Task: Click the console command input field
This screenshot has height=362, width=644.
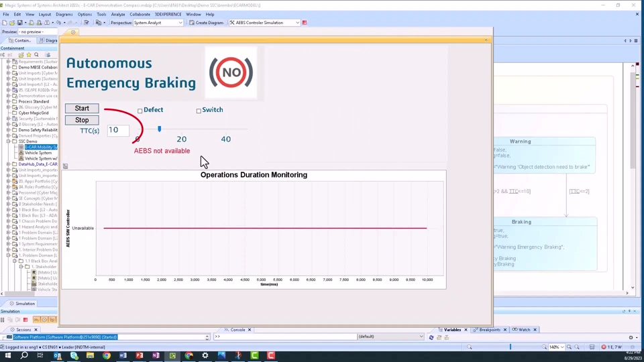Action: (x=286, y=337)
